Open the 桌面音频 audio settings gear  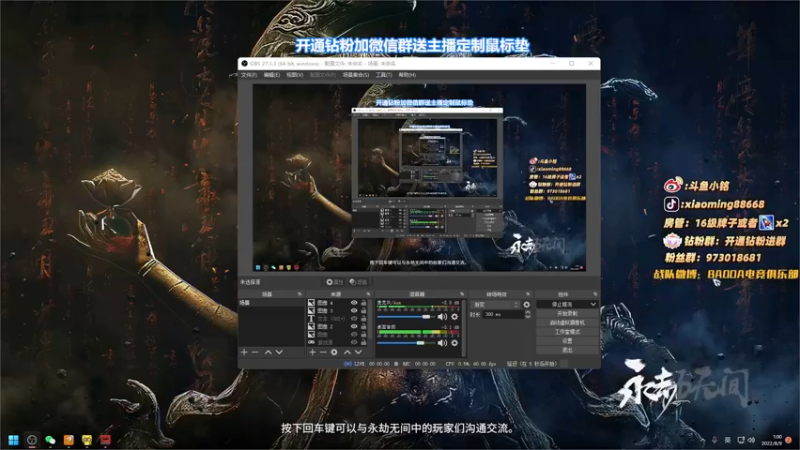[455, 343]
